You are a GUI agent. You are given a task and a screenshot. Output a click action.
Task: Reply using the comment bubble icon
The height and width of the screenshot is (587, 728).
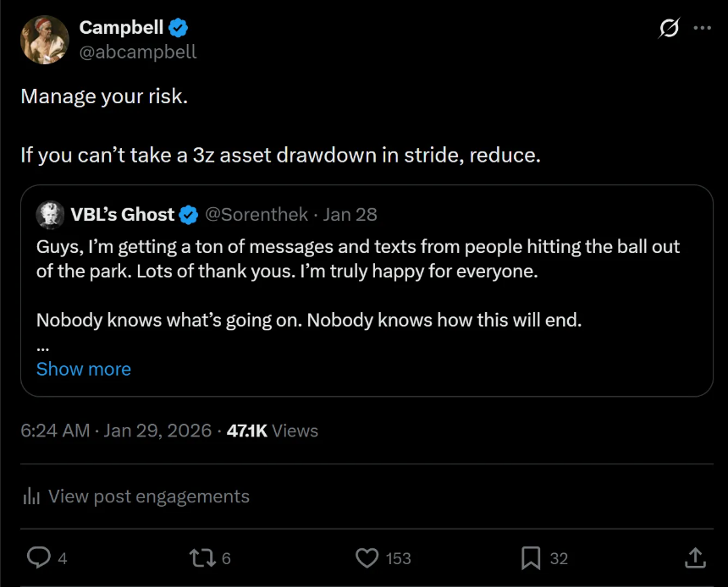pos(39,557)
